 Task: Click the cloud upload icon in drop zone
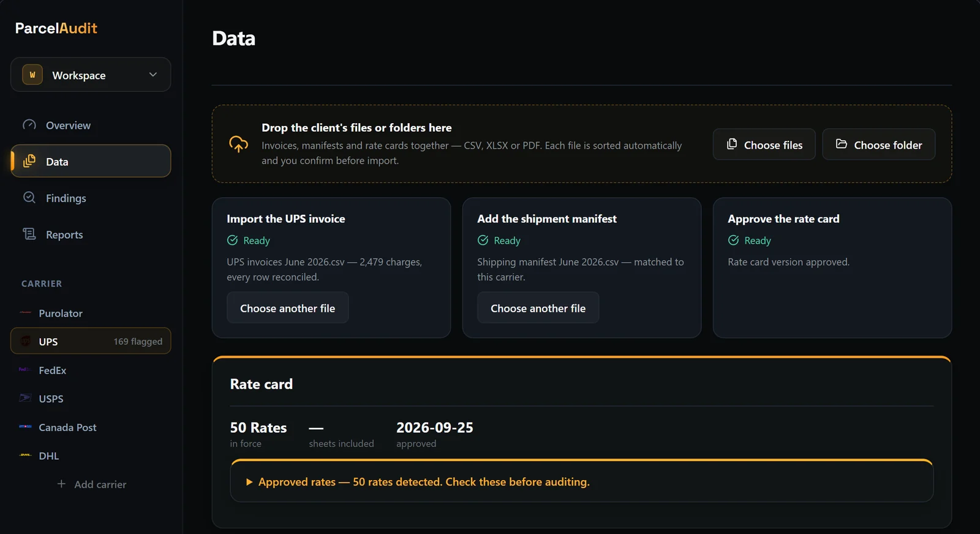[x=238, y=144]
